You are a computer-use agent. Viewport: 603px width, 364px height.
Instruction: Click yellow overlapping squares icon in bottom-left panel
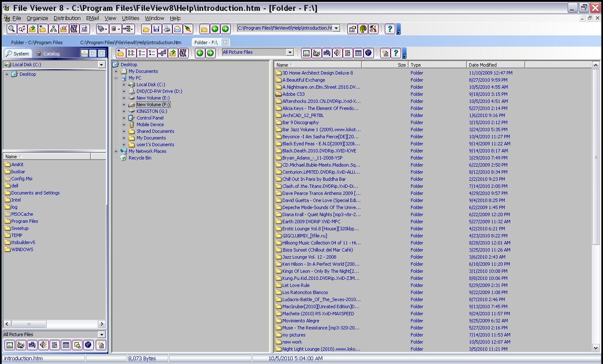click(77, 345)
